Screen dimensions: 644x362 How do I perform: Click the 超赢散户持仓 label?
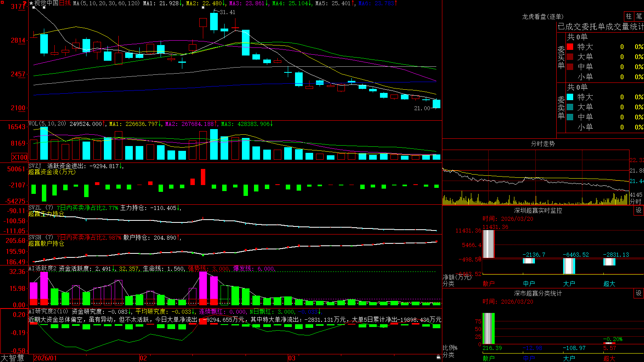pos(46,243)
